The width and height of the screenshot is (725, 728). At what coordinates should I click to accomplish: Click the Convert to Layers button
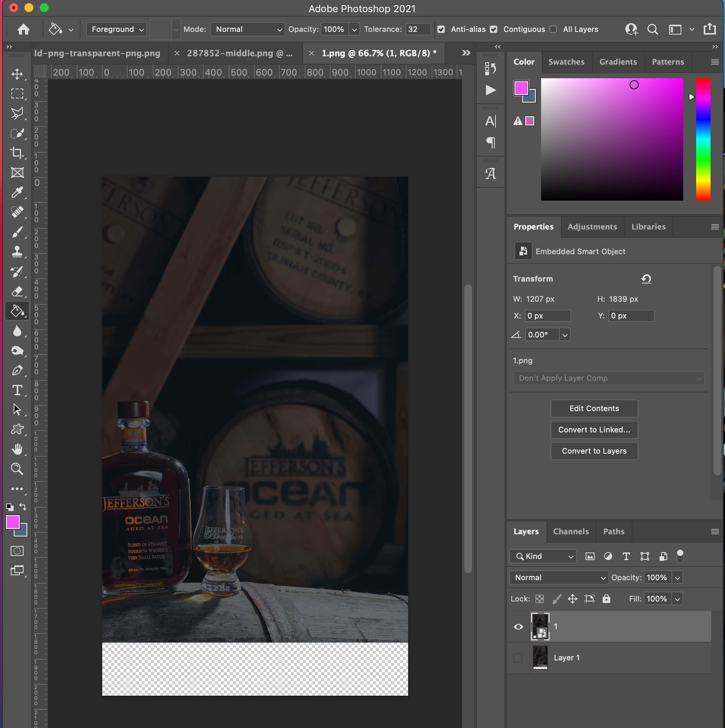click(x=594, y=451)
